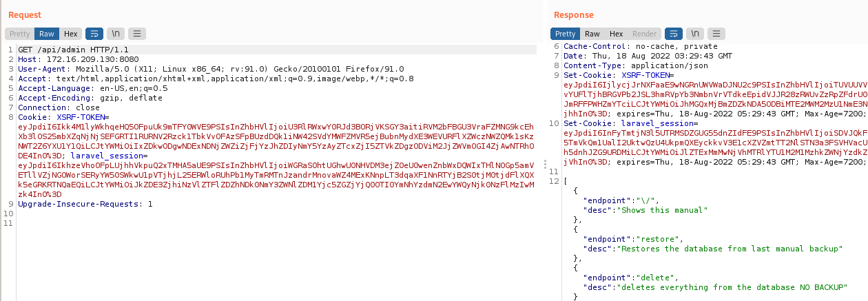Screen dimensions: 868x301
Task: Open the Render tab in Response
Action: [x=644, y=34]
